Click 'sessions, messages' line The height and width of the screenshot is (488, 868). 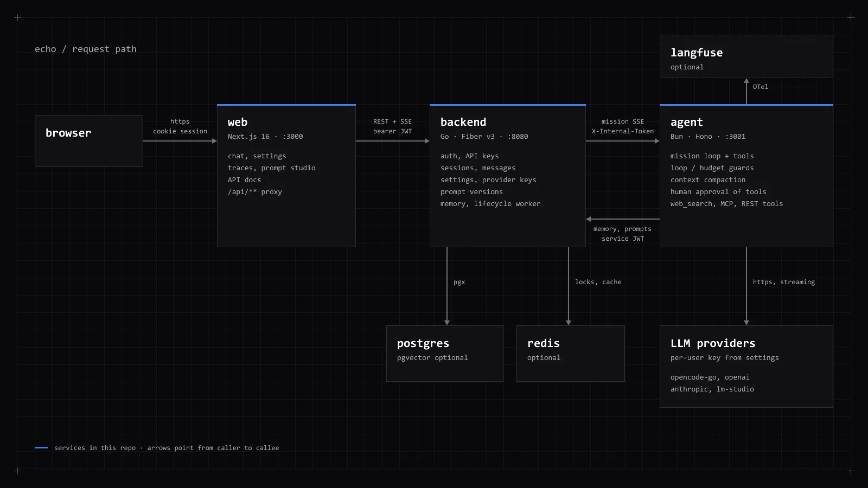(478, 168)
